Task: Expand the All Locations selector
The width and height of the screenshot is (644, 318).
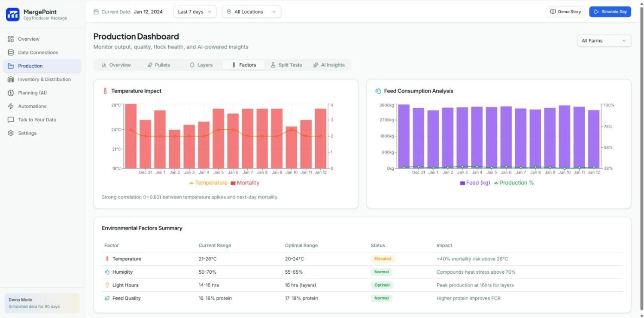Action: (x=251, y=12)
